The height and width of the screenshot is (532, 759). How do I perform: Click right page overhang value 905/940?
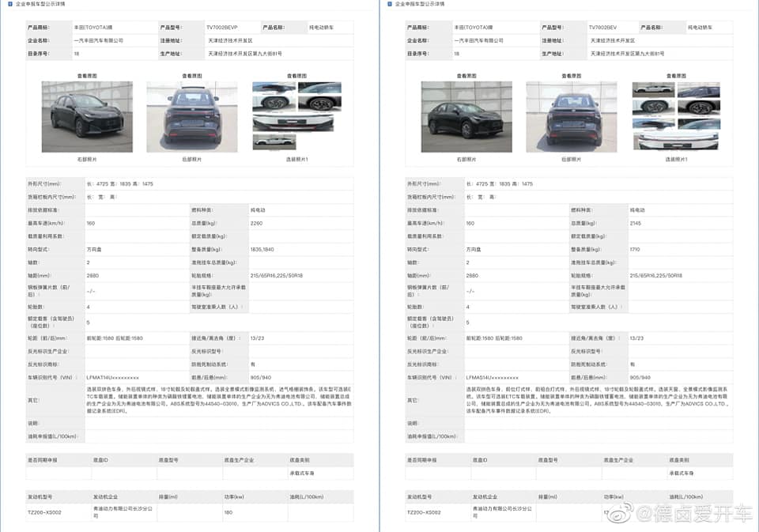tap(640, 378)
